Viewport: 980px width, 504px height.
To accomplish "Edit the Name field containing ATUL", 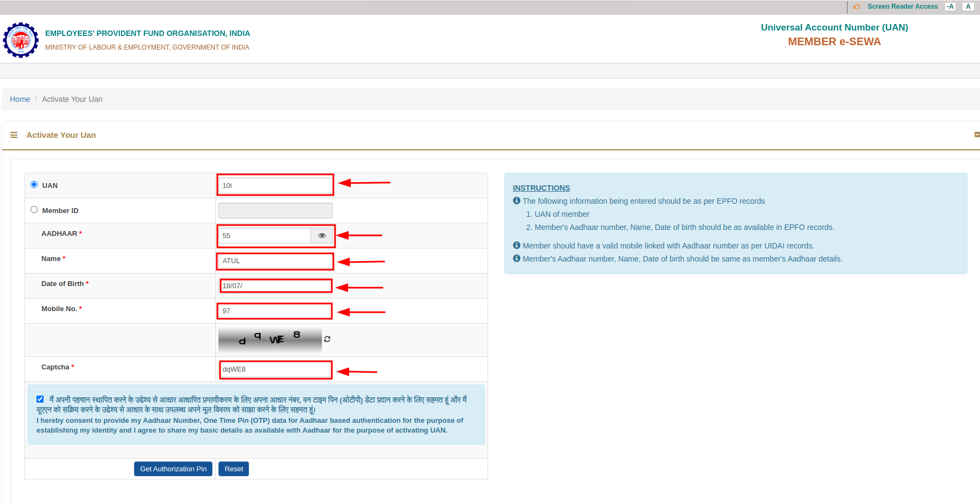I will point(276,261).
